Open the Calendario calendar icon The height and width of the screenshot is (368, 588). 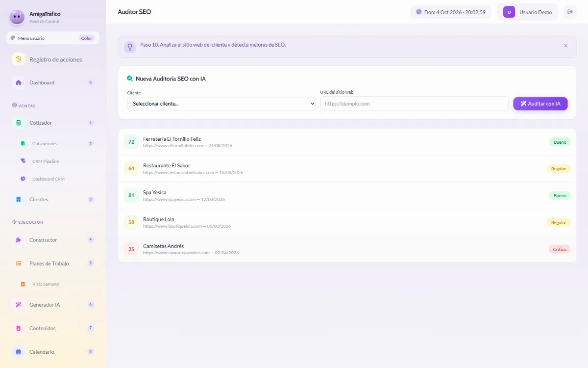click(x=18, y=352)
